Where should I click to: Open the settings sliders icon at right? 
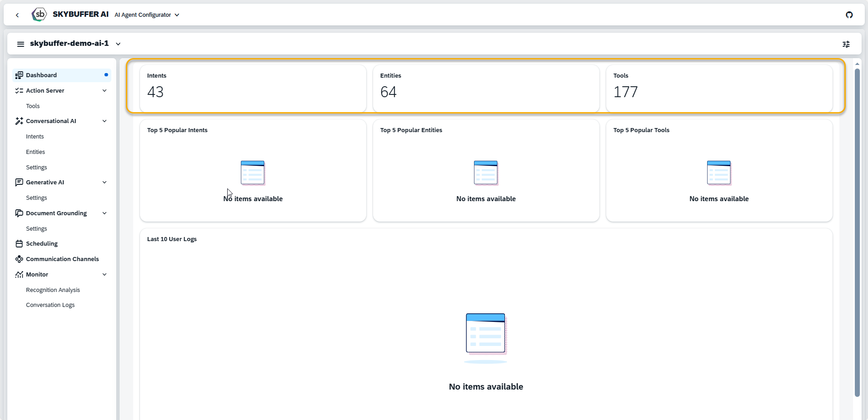click(x=846, y=44)
